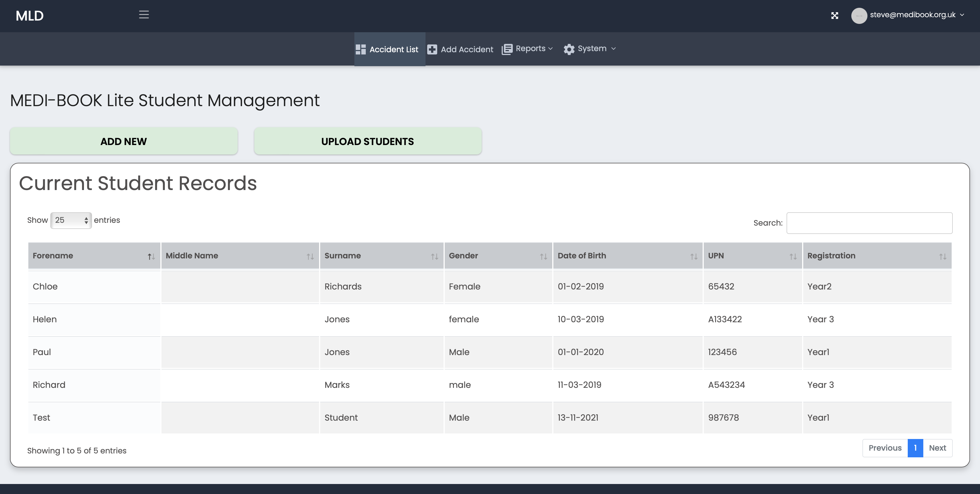The image size is (980, 494).
Task: Click Richard's male gender cell
Action: pyautogui.click(x=498, y=385)
